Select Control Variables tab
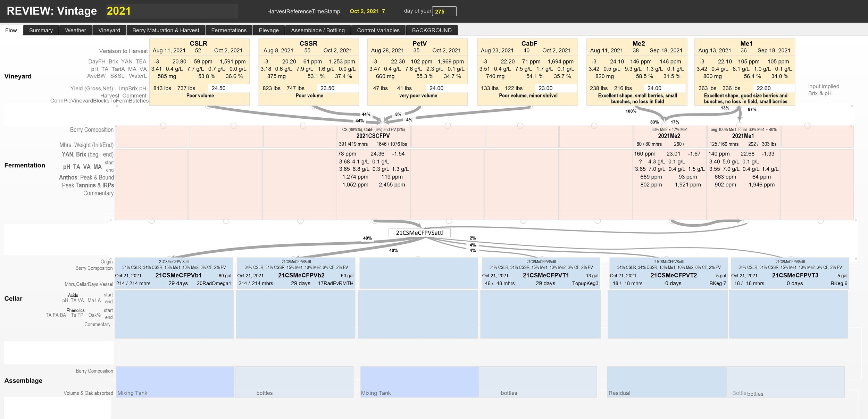The height and width of the screenshot is (419, 868). 378,30
